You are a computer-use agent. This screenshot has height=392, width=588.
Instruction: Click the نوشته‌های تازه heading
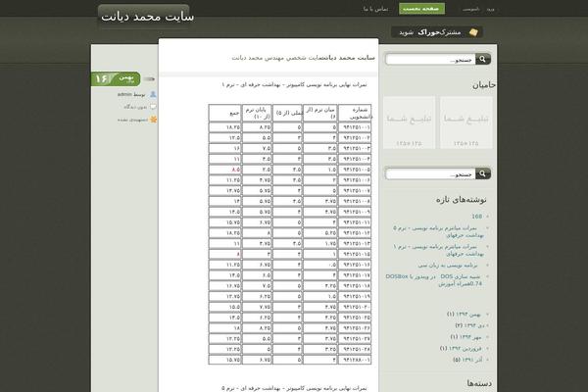461,200
